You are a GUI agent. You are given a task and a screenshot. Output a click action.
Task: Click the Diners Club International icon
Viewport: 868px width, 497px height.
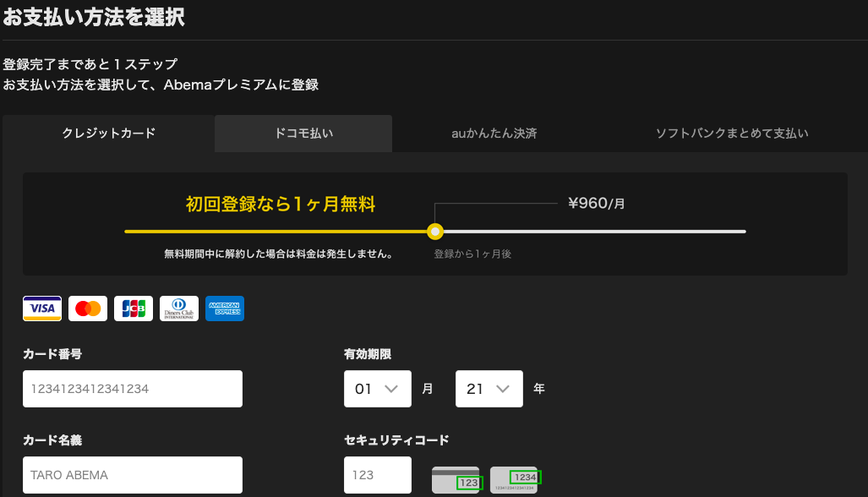(179, 309)
